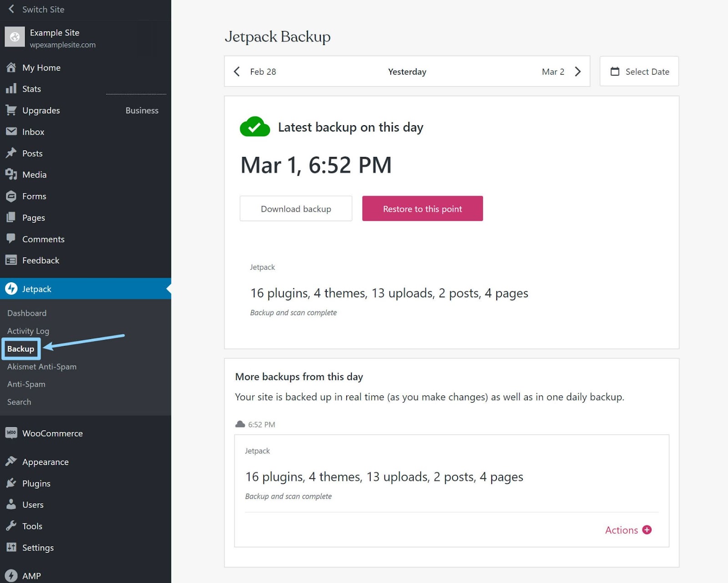Click the Switch Site link
Image resolution: width=728 pixels, height=583 pixels.
pyautogui.click(x=43, y=9)
